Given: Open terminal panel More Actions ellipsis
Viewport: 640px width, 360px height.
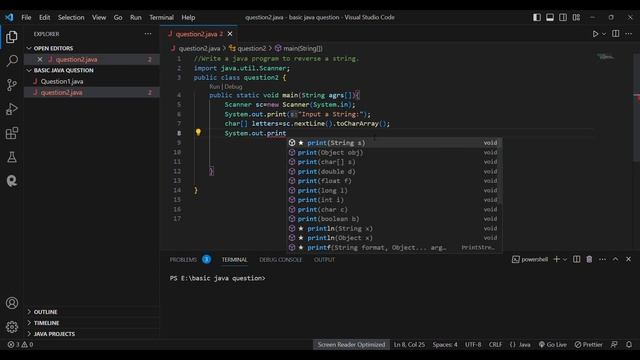Looking at the screenshot, I should click(x=602, y=259).
